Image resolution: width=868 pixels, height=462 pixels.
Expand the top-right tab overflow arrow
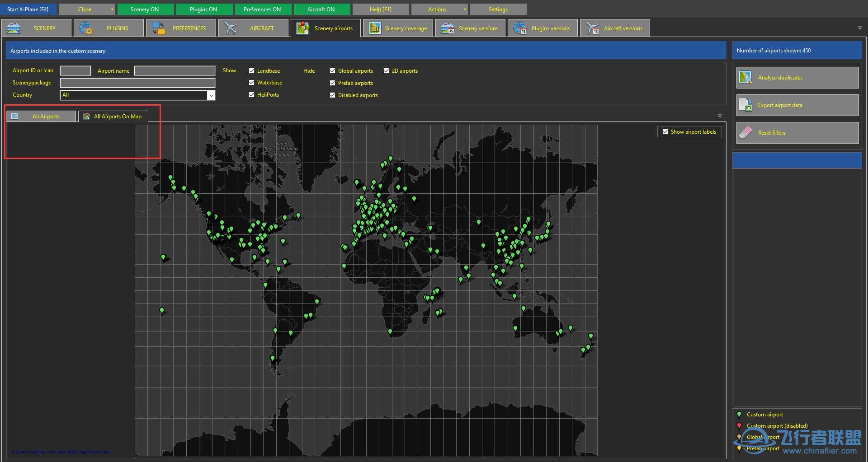(860, 28)
